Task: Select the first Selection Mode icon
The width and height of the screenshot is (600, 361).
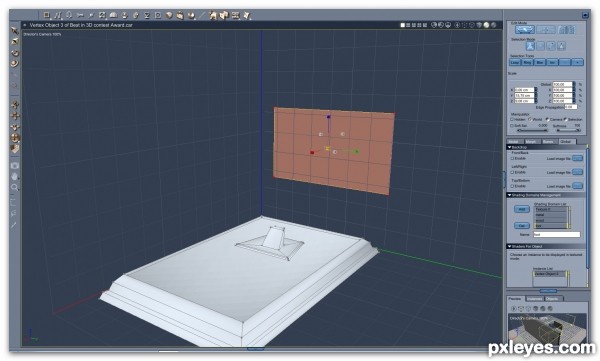Action: 530,46
